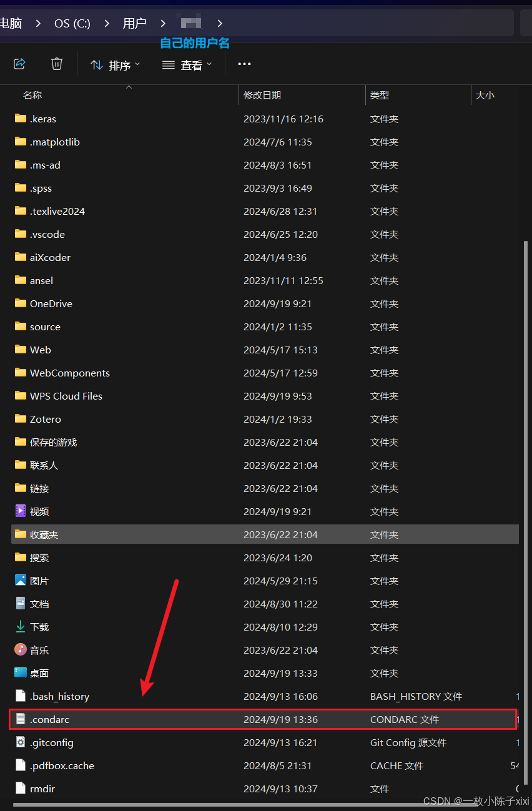
Task: Click the Downloads arrow icon
Action: (x=21, y=627)
